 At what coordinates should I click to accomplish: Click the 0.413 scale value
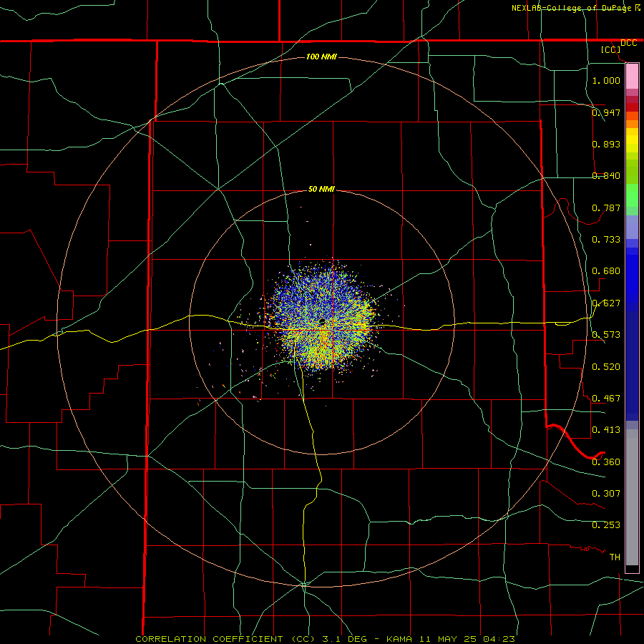[606, 430]
